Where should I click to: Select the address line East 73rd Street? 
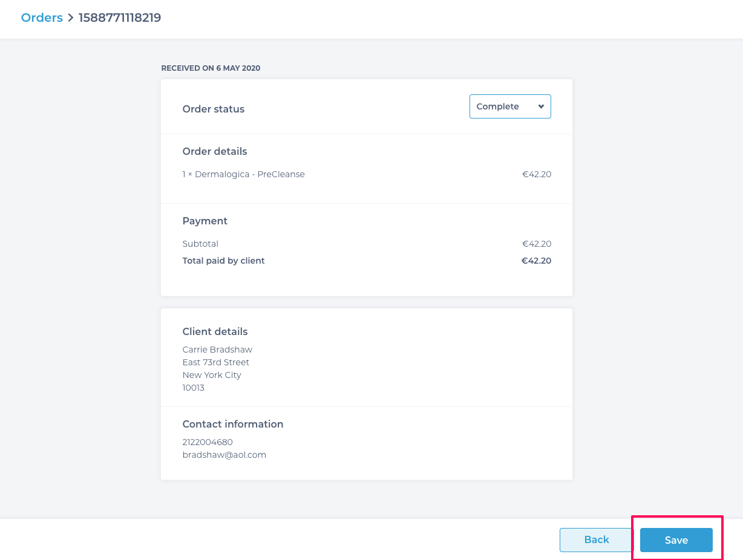(216, 362)
